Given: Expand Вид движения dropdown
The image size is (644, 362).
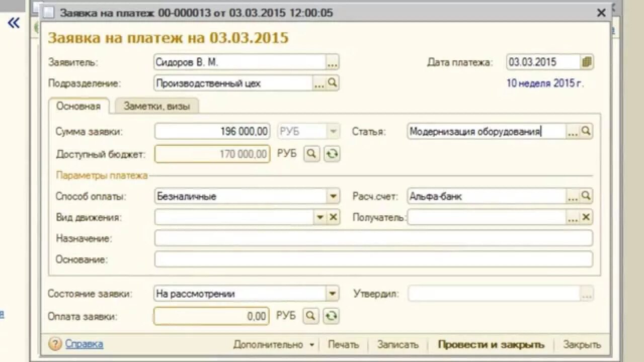Looking at the screenshot, I should pos(320,217).
